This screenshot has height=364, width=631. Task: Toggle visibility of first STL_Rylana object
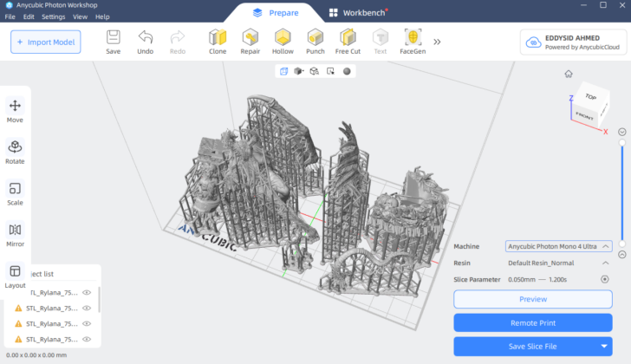[x=87, y=293]
